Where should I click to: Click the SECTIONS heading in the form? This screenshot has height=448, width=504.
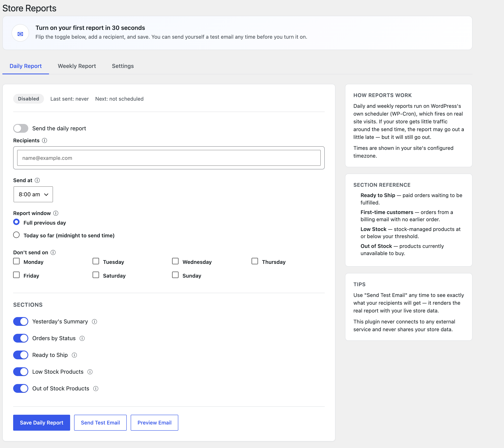[x=28, y=305]
